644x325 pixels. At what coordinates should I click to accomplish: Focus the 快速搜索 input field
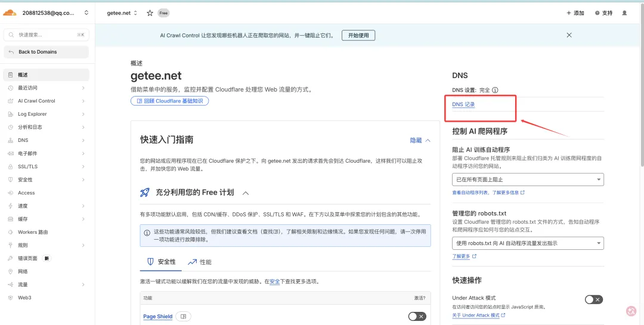point(46,35)
